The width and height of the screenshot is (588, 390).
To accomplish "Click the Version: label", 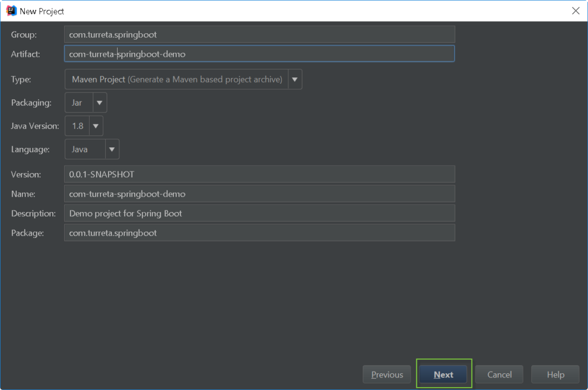I will [26, 174].
